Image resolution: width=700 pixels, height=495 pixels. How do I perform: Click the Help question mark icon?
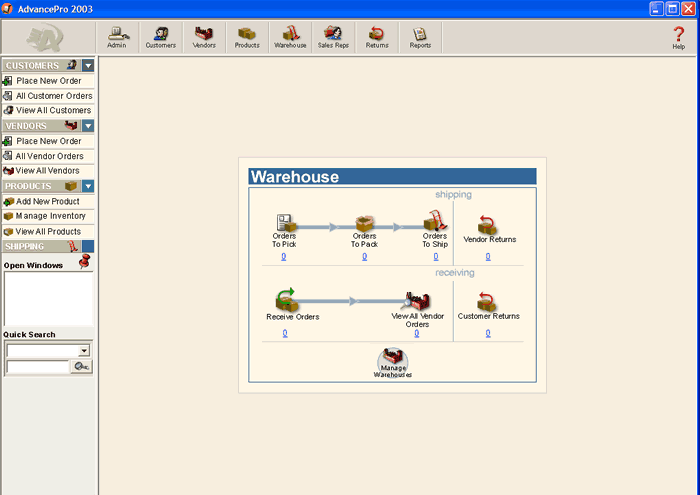(679, 34)
